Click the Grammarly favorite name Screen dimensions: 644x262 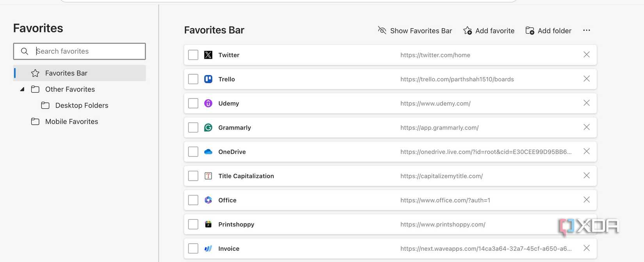point(235,128)
